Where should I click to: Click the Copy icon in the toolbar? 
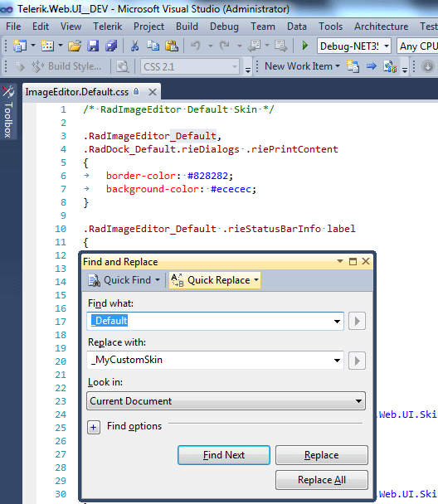tap(153, 46)
